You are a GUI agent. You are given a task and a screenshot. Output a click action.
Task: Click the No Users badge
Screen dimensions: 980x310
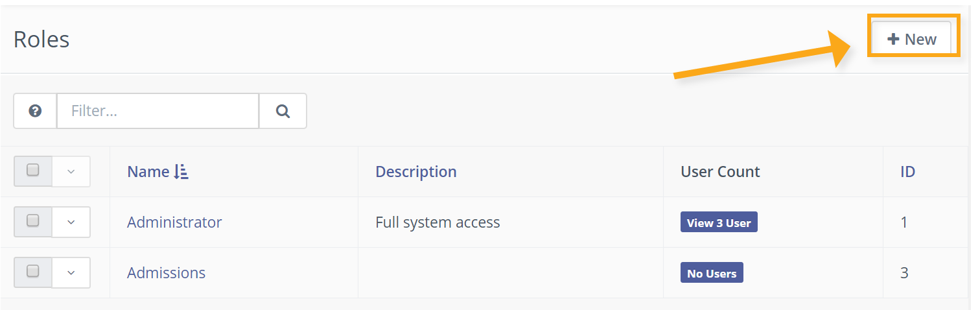coord(712,273)
